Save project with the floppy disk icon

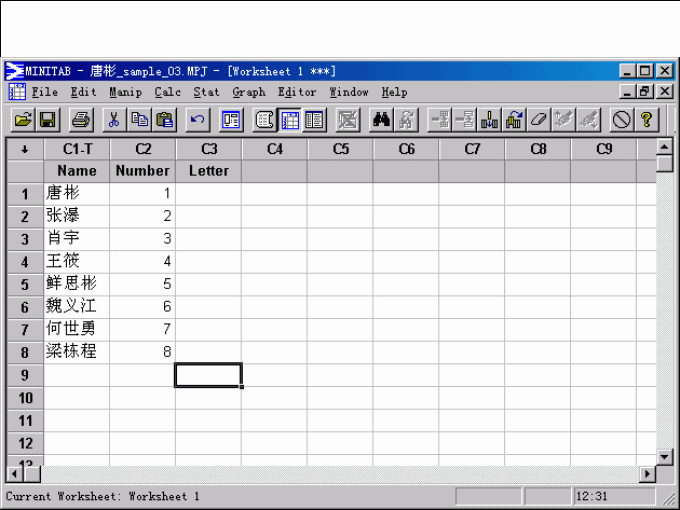[x=47, y=120]
